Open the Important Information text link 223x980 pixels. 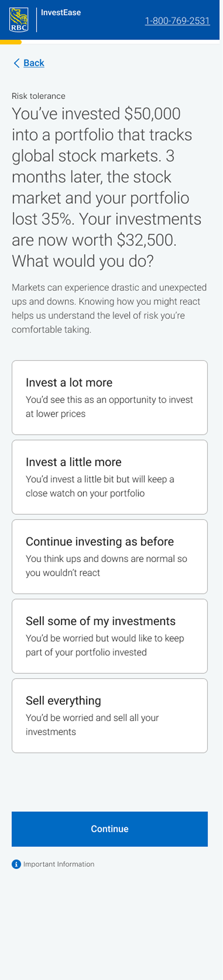coord(59,864)
